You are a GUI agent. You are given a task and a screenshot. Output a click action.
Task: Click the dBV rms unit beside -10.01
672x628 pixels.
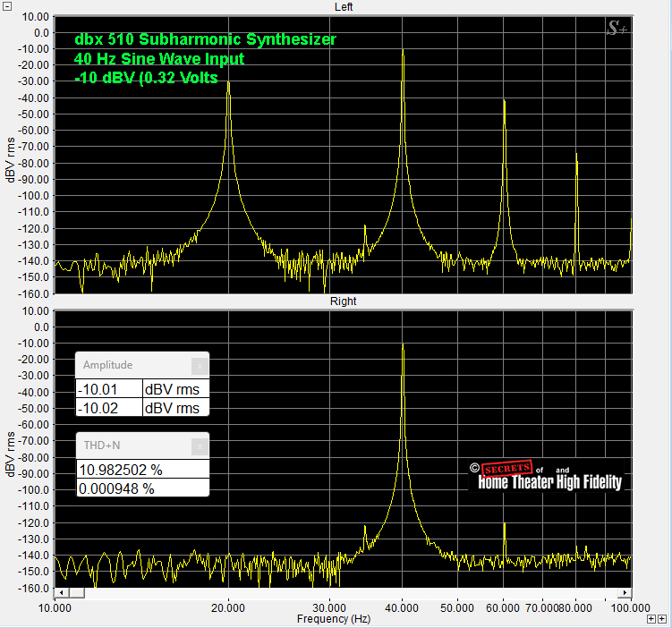pos(175,389)
